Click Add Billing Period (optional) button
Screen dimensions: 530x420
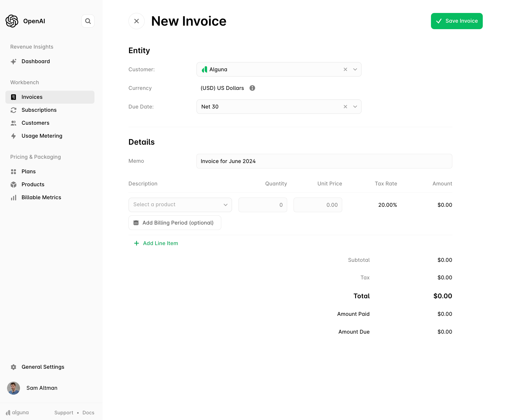tap(175, 223)
